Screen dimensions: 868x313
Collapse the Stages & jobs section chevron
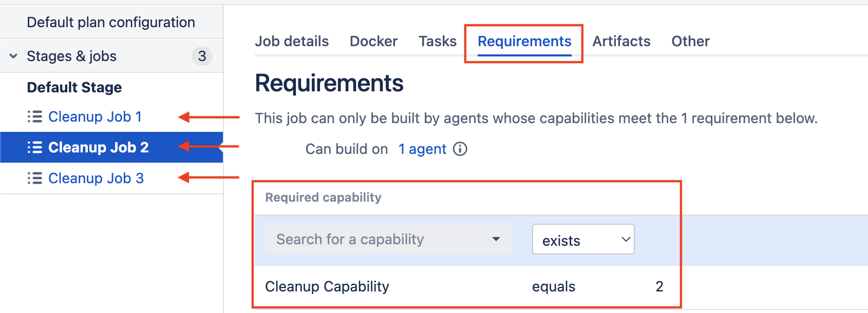click(x=14, y=56)
